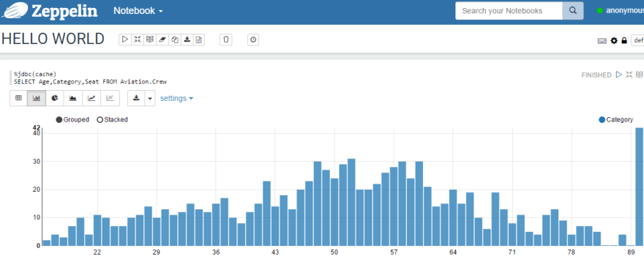Viewport: 644px width, 270px height.
Task: Run this paragraph using play icon
Action: pyautogui.click(x=619, y=75)
